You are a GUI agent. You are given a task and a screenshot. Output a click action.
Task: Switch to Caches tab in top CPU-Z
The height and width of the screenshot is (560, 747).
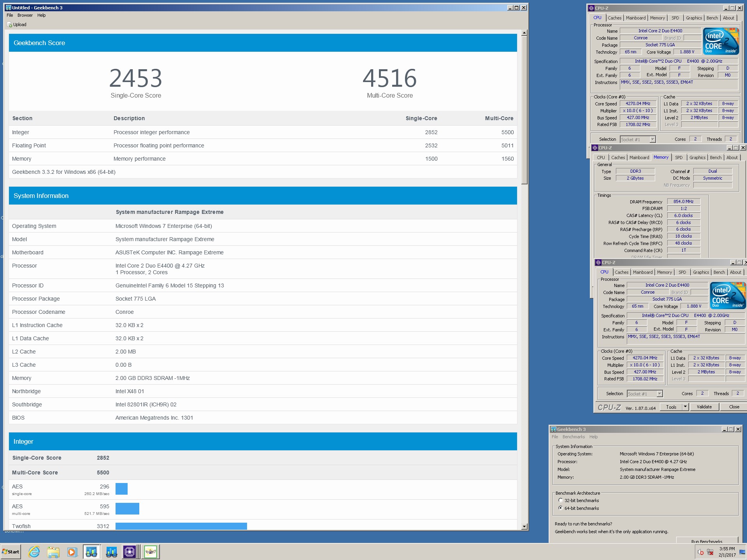614,18
